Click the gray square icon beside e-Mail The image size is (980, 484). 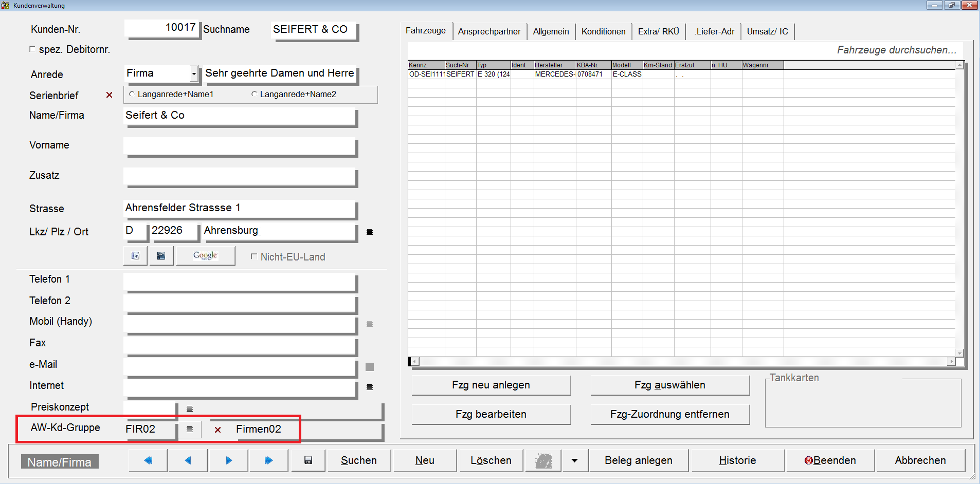(x=369, y=367)
